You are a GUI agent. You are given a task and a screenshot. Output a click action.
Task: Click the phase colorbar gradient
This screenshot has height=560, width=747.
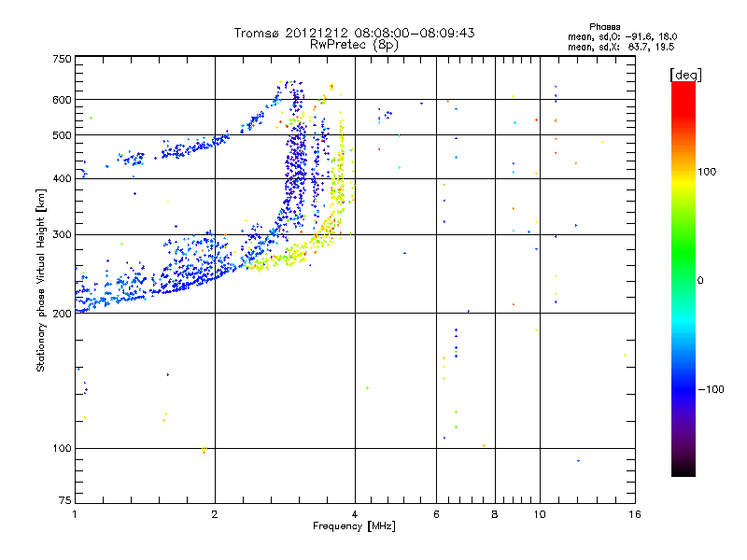click(684, 278)
